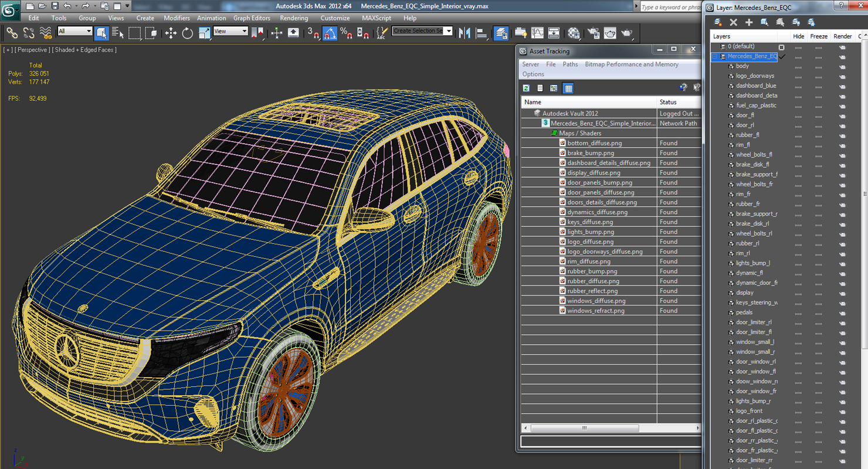This screenshot has width=868, height=469.
Task: Click the Mirror tool icon
Action: (464, 33)
